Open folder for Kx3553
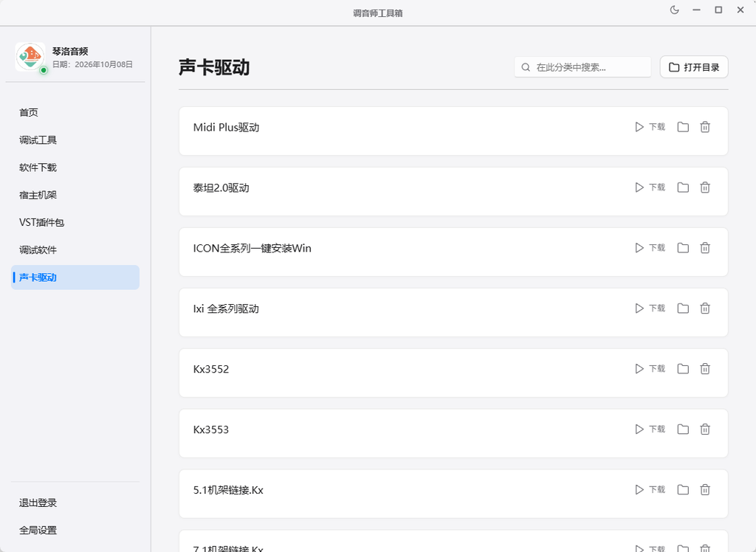The height and width of the screenshot is (552, 756). tap(683, 429)
